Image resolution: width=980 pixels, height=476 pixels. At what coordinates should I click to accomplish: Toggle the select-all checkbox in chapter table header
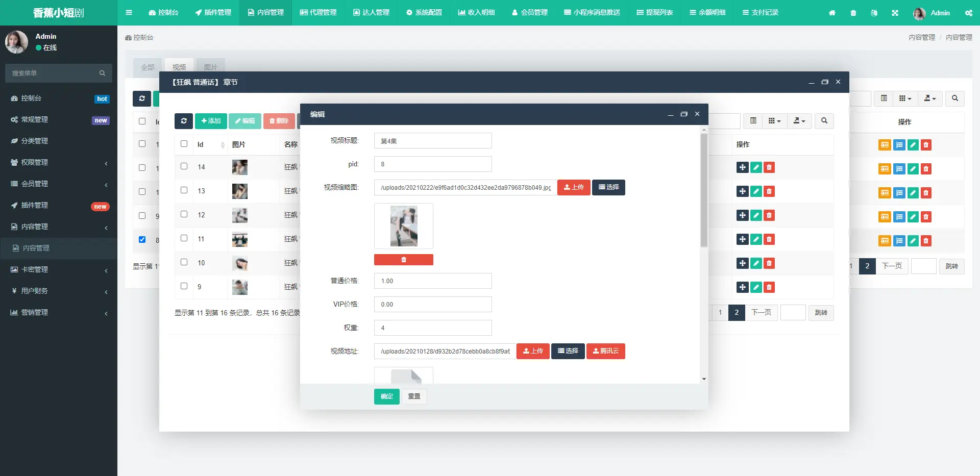coord(184,144)
